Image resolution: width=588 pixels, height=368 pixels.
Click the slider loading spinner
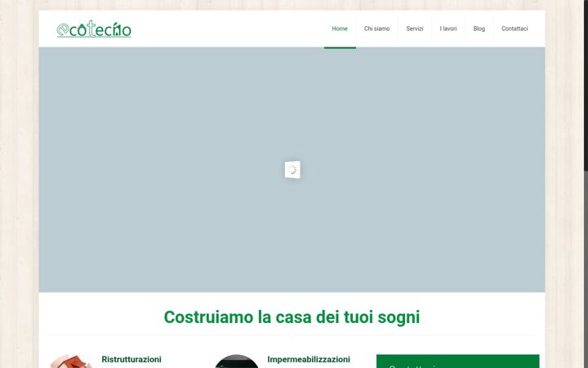(x=292, y=170)
